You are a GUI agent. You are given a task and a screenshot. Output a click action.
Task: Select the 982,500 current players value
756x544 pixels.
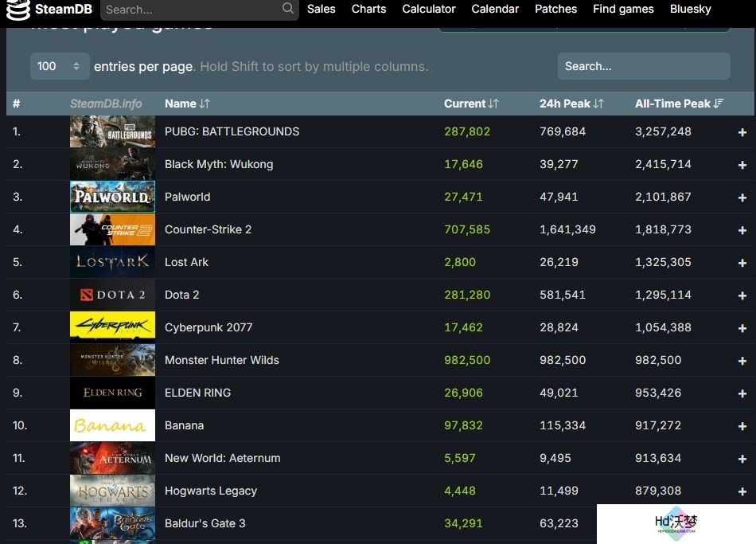coord(467,360)
